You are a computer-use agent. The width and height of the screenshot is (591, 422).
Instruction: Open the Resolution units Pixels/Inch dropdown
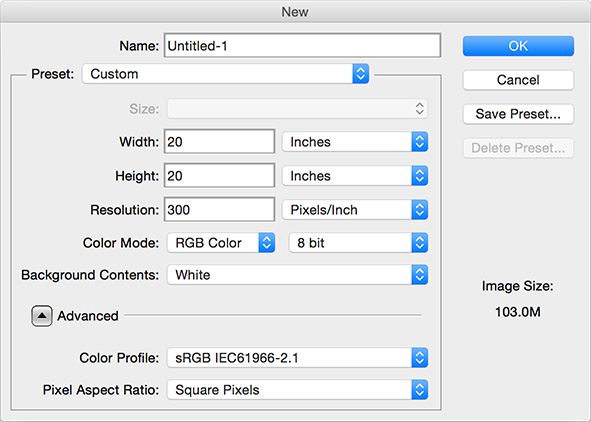point(355,209)
